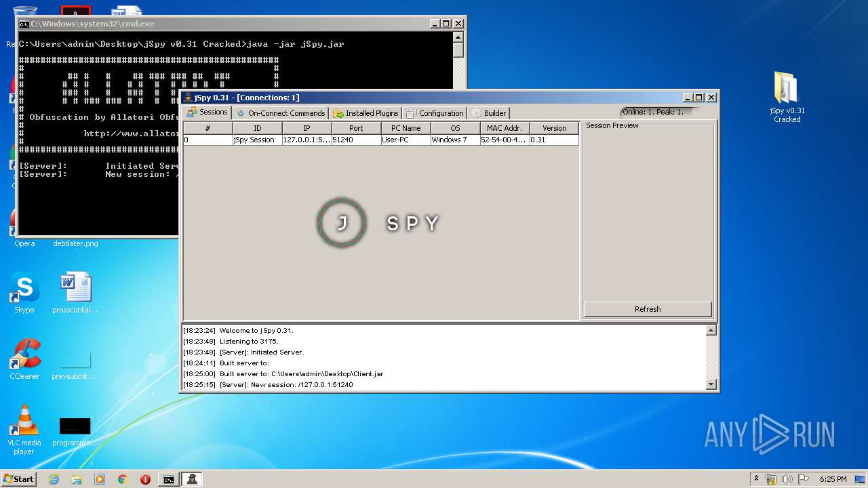Open the VLC media player shortcut
Image resolution: width=868 pixels, height=488 pixels.
coord(24,430)
